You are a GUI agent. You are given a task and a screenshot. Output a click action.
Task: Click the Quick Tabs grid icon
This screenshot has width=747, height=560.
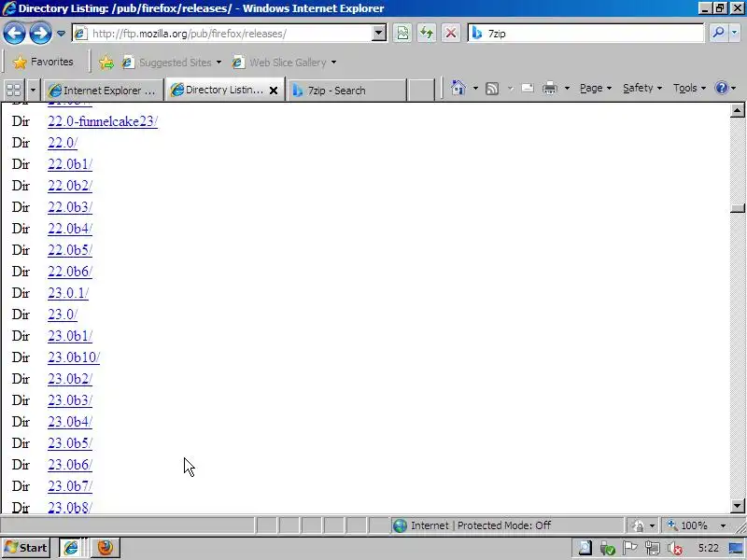click(14, 90)
